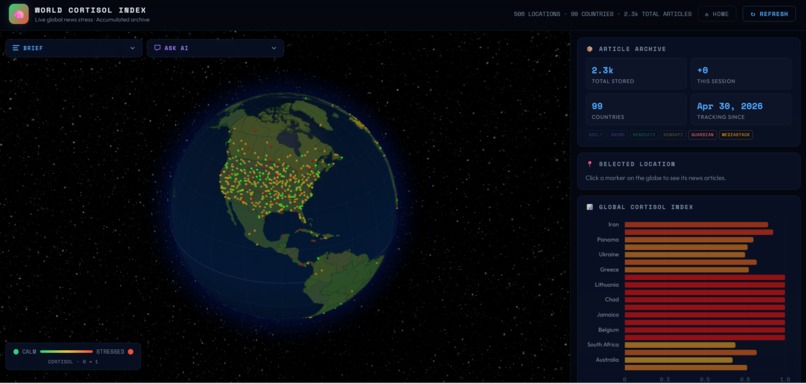Select the Lithuania bar in the chart
The height and width of the screenshot is (384, 806).
coord(705,285)
